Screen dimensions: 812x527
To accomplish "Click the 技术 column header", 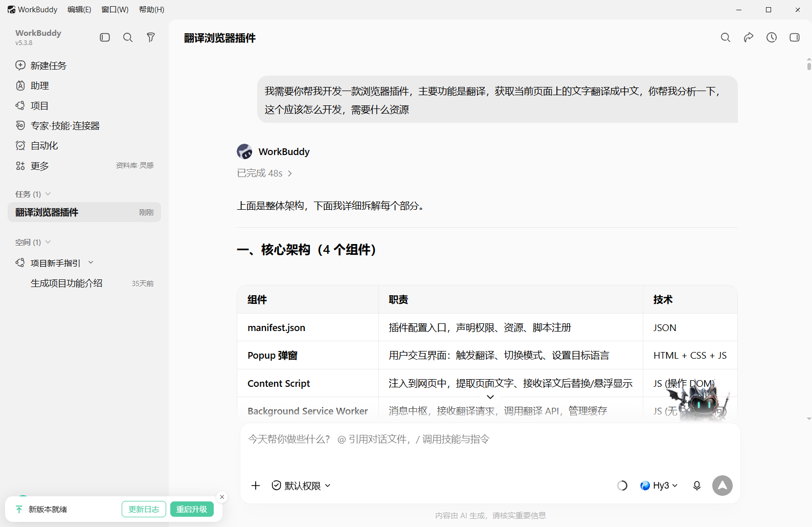I will coord(690,299).
